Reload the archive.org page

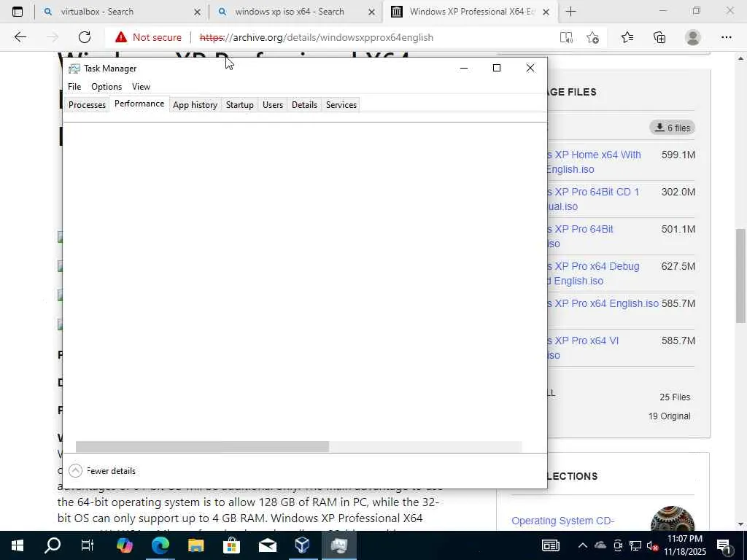[85, 37]
